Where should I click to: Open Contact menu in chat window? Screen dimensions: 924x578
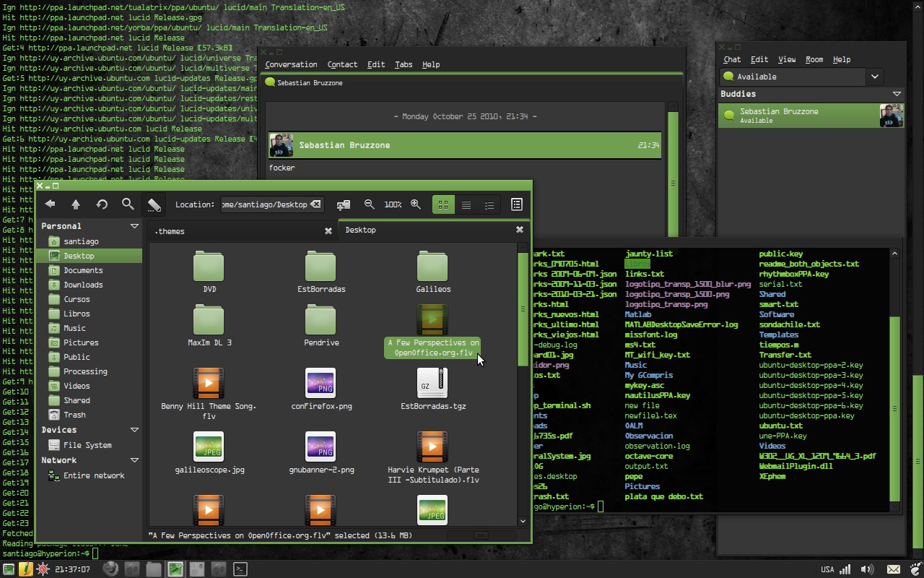click(x=342, y=64)
